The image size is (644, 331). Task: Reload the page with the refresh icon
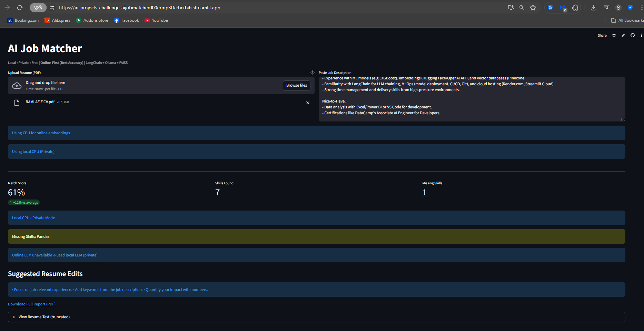[x=20, y=8]
